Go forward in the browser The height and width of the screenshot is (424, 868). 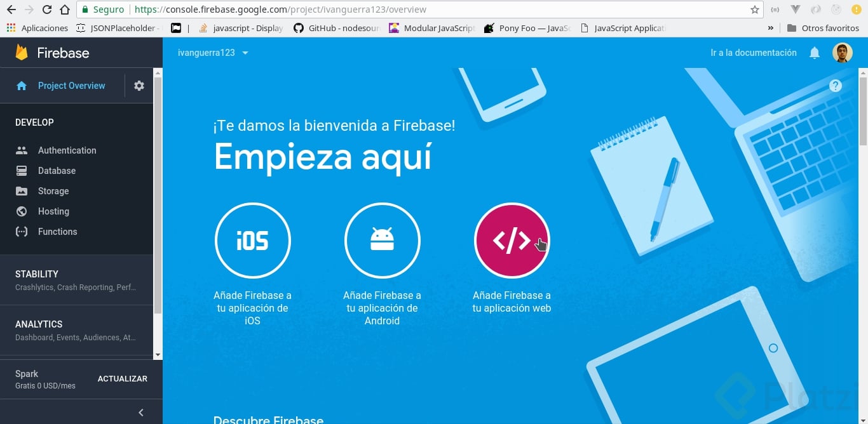pos(29,10)
